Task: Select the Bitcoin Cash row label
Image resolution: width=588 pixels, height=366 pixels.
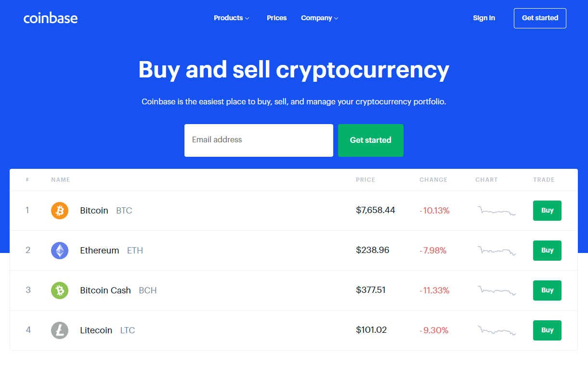Action: 105,290
